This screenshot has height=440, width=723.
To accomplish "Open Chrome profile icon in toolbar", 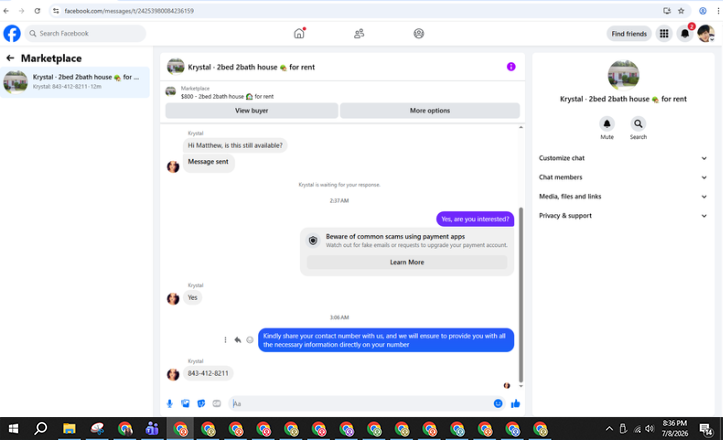I will (x=703, y=11).
